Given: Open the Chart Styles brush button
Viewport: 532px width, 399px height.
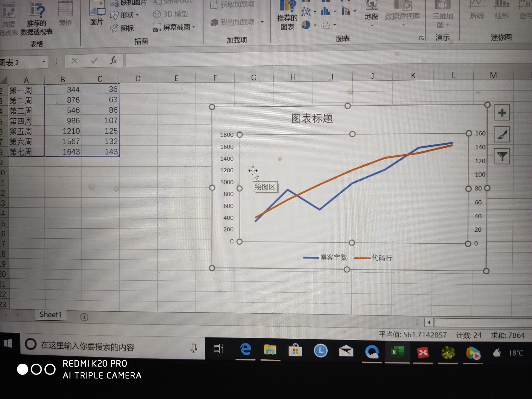Looking at the screenshot, I should [x=502, y=135].
